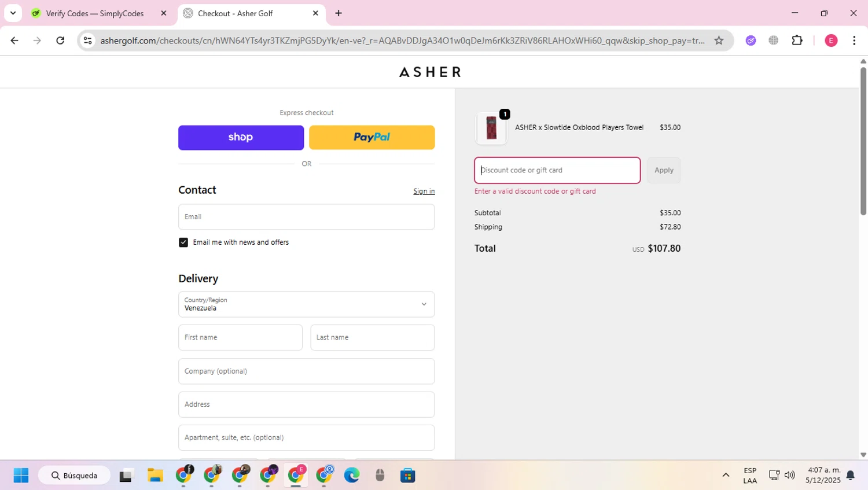Open Microsoft Edge from the taskbar
The height and width of the screenshot is (490, 868).
coord(352,476)
